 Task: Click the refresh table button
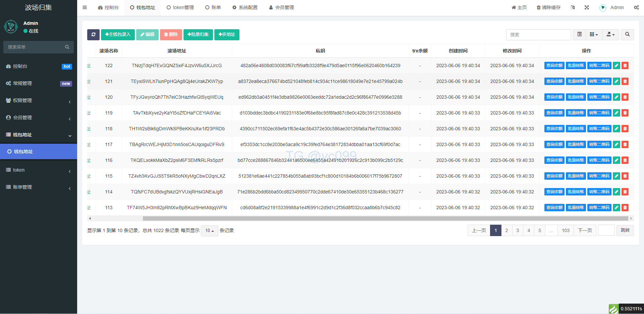pyautogui.click(x=93, y=35)
